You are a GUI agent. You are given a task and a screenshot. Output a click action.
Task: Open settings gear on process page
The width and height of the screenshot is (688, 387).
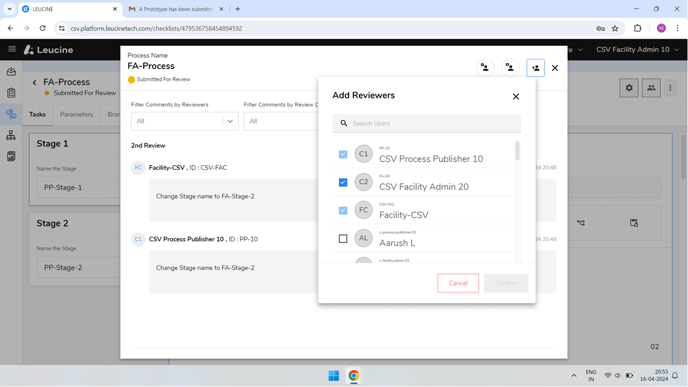tap(629, 88)
